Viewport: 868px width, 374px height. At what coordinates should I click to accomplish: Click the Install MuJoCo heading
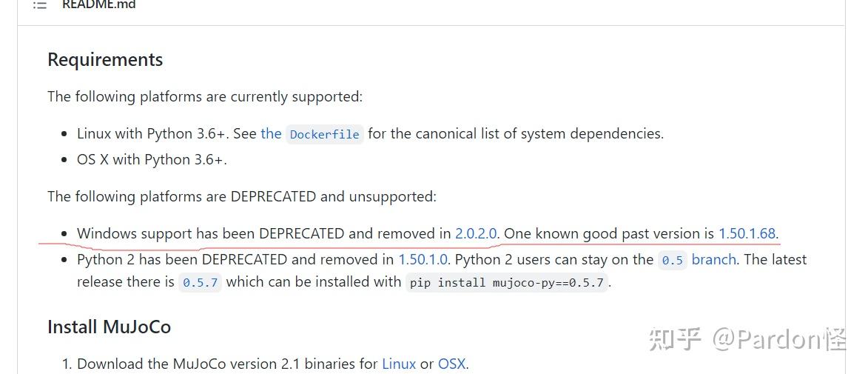pyautogui.click(x=109, y=327)
